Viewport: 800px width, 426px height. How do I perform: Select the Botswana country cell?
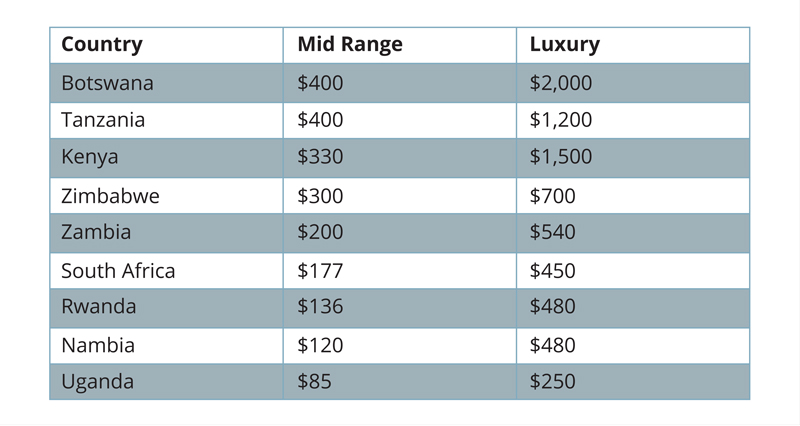(x=107, y=83)
